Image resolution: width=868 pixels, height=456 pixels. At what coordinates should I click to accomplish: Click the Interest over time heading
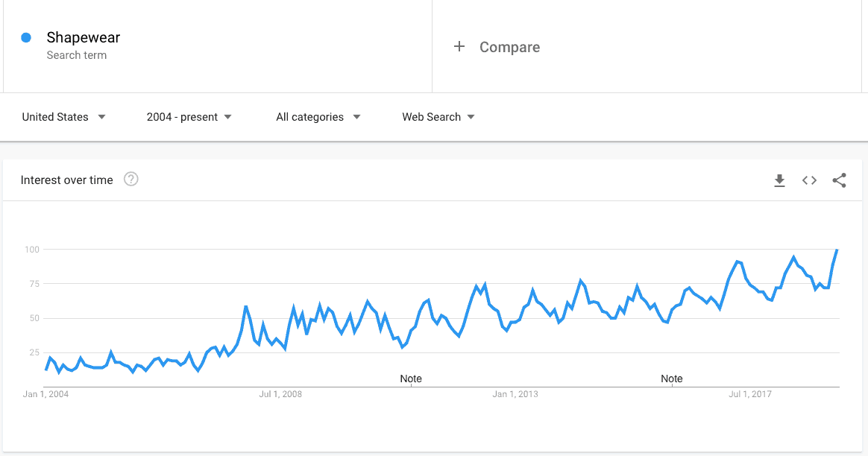coord(66,180)
